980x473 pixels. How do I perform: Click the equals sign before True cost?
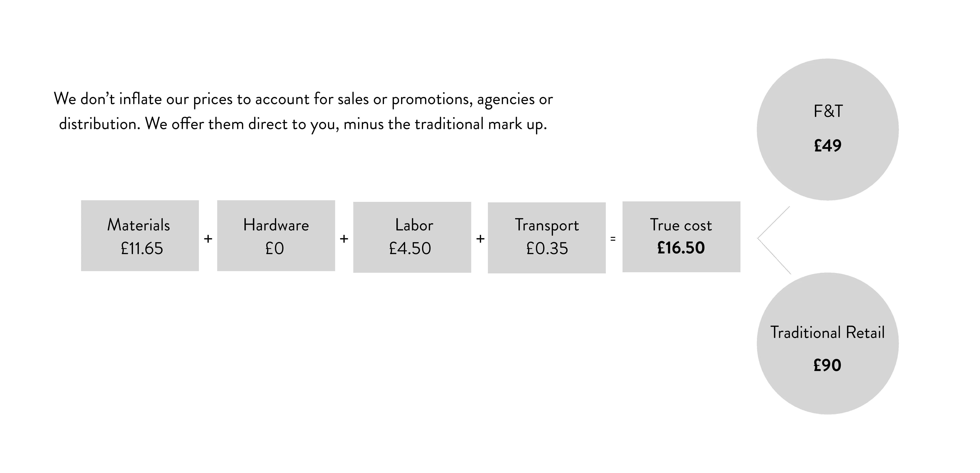click(613, 239)
